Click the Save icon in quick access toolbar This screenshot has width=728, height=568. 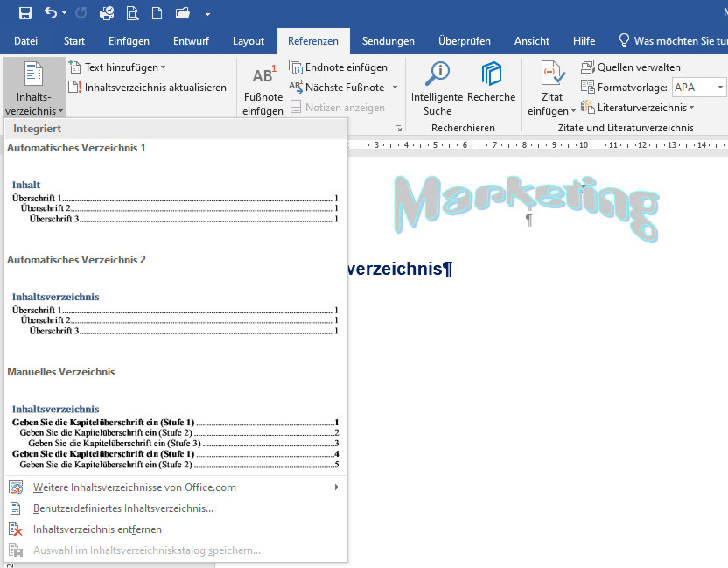24,13
